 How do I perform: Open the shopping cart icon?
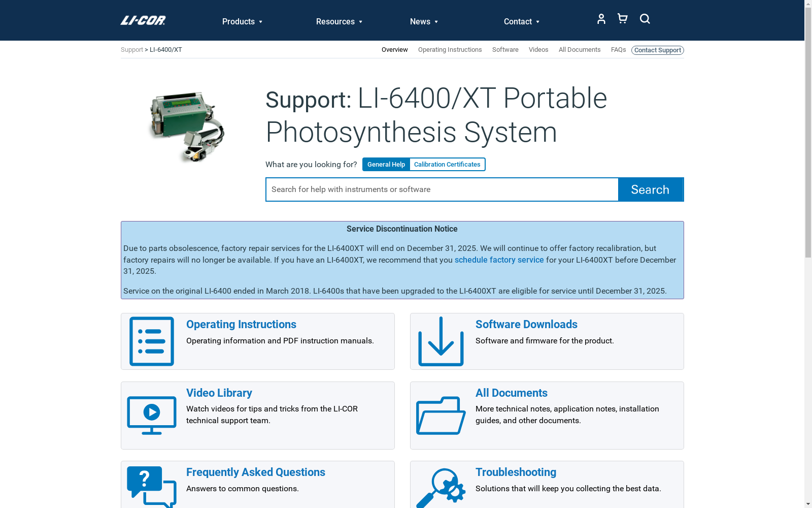click(x=623, y=19)
